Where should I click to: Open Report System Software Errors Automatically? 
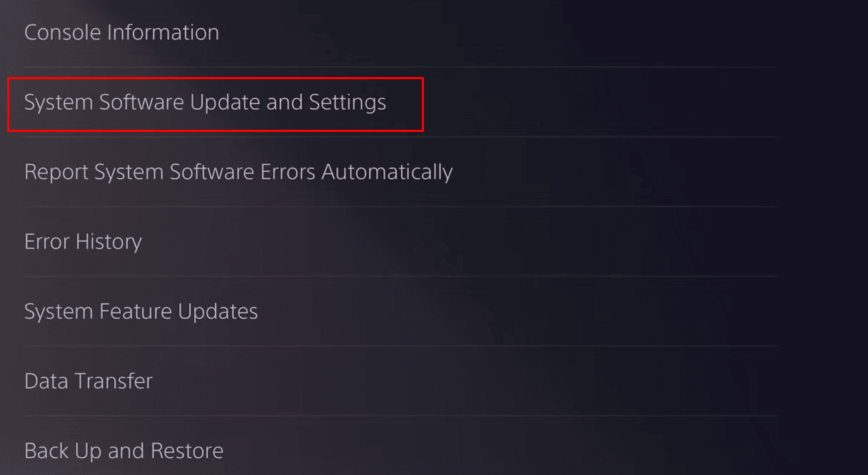coord(238,171)
